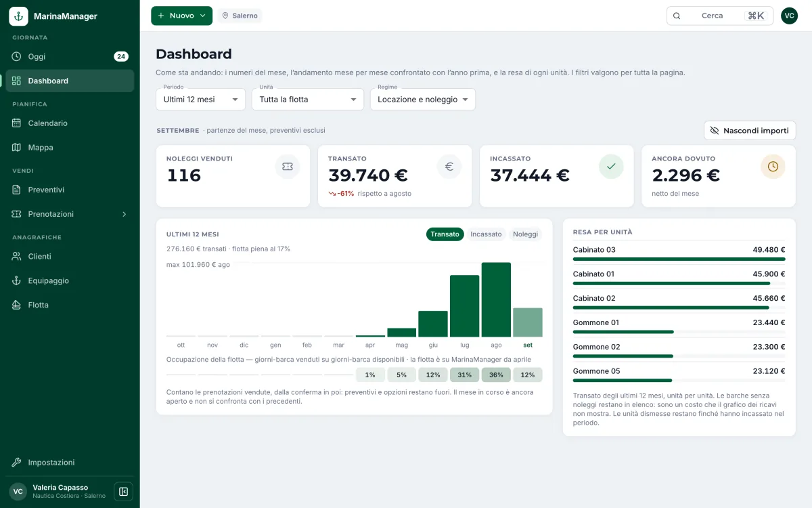This screenshot has width=812, height=508.
Task: Click the Equipaggio anchor icon
Action: pyautogui.click(x=17, y=280)
